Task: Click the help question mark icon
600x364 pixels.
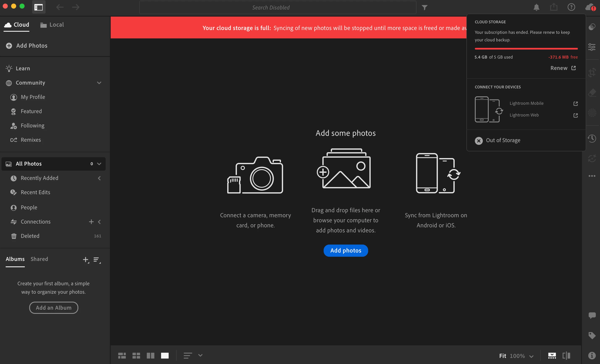Action: (x=571, y=7)
